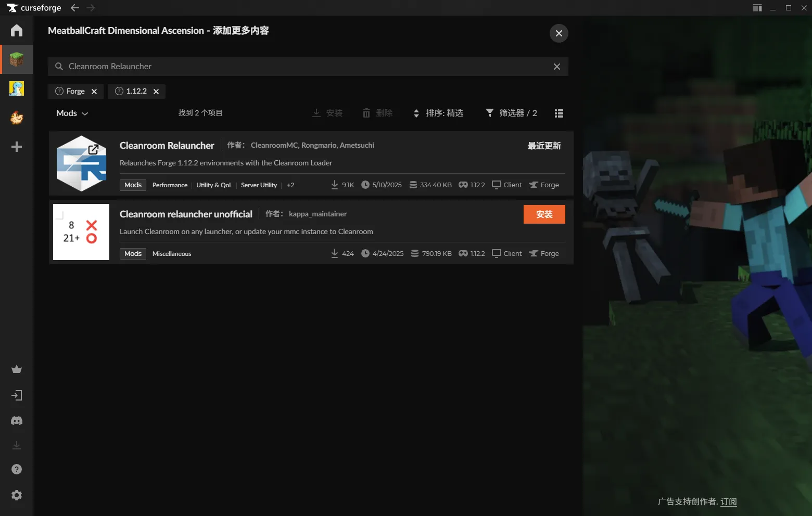Add a new game with plus icon
The image size is (812, 516).
coord(17,147)
